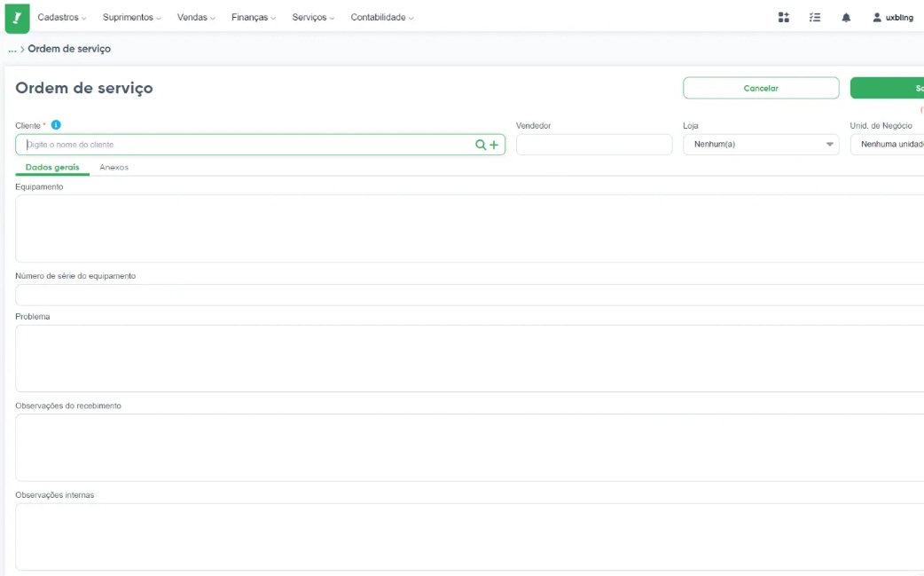The width and height of the screenshot is (924, 576).
Task: Search client with magnifier icon
Action: 481,145
